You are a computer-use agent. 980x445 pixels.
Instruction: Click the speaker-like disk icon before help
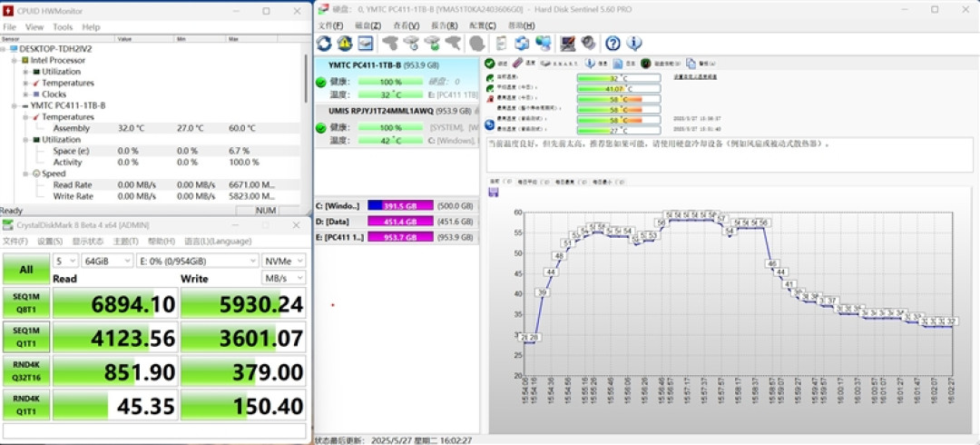[588, 44]
